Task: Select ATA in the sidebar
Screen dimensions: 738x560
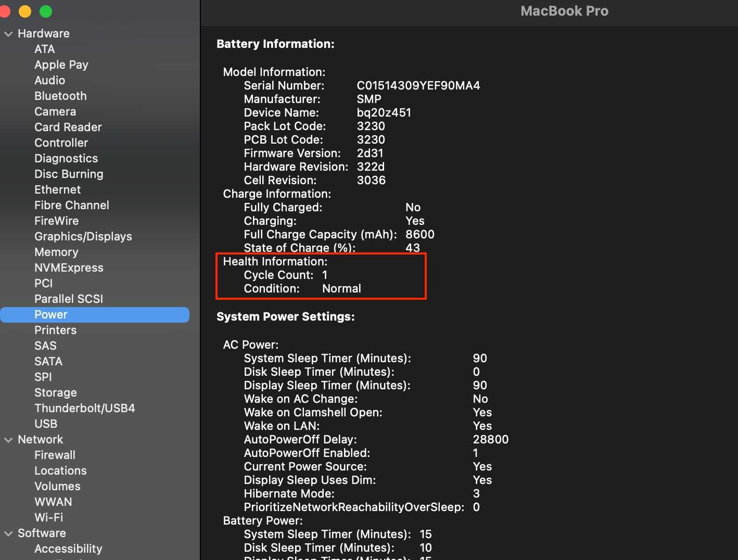Action: coord(45,49)
